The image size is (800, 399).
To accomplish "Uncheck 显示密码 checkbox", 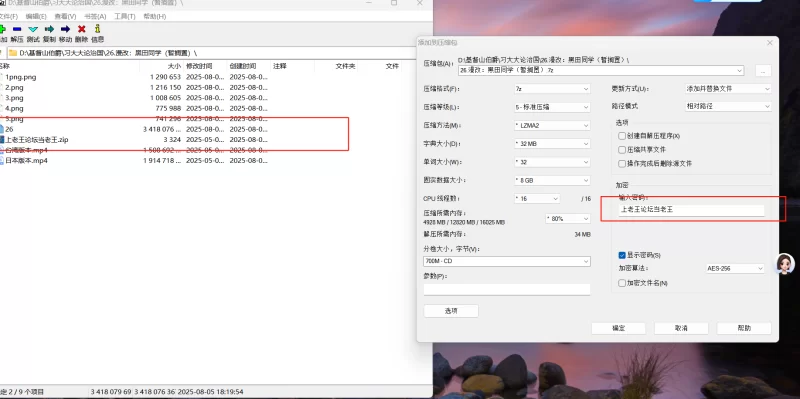I will [621, 255].
